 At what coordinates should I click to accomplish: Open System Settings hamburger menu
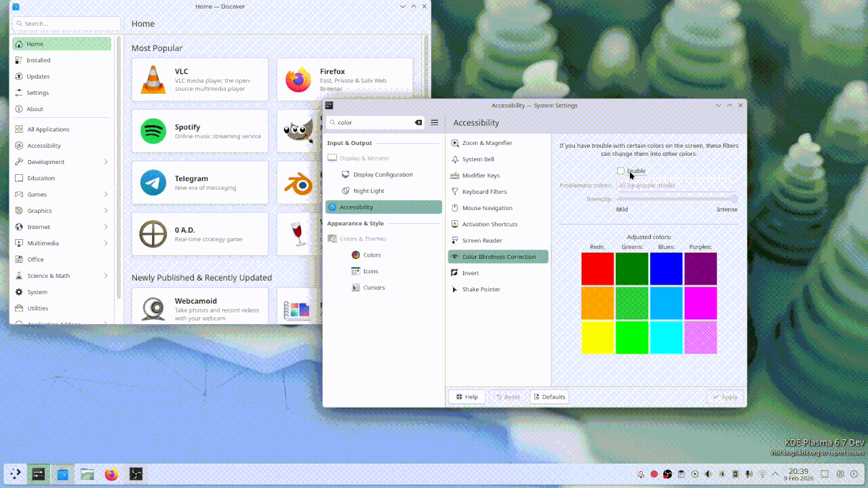[x=435, y=123]
